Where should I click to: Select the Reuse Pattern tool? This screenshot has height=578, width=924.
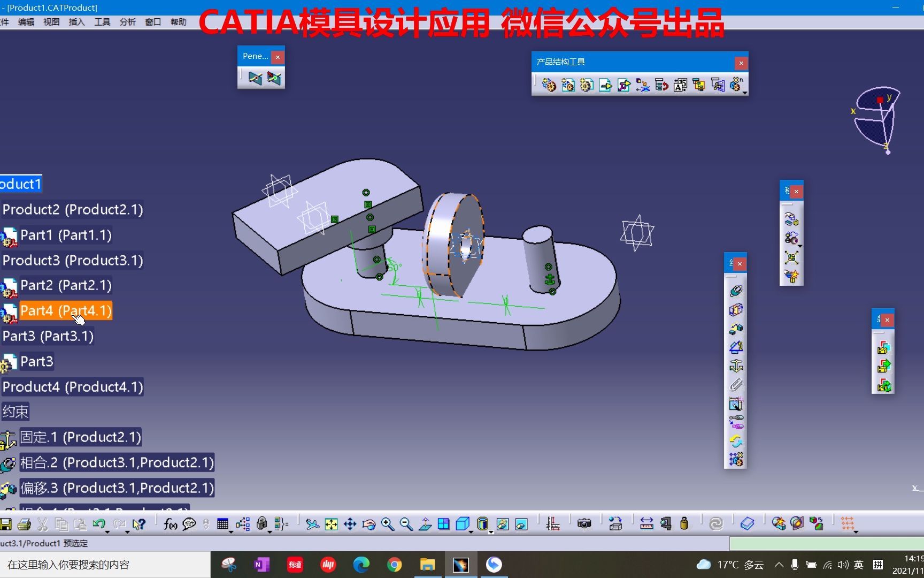736,459
